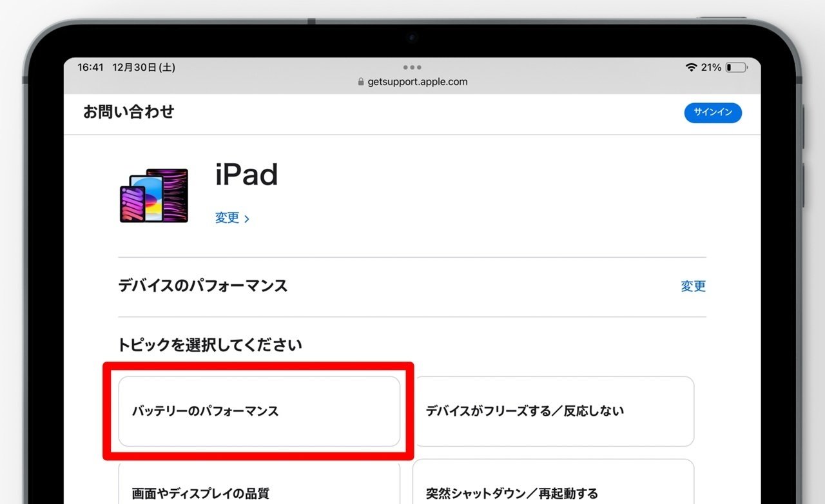The image size is (825, 504).
Task: Open the 変更 link below the iPad title
Action: tap(227, 218)
